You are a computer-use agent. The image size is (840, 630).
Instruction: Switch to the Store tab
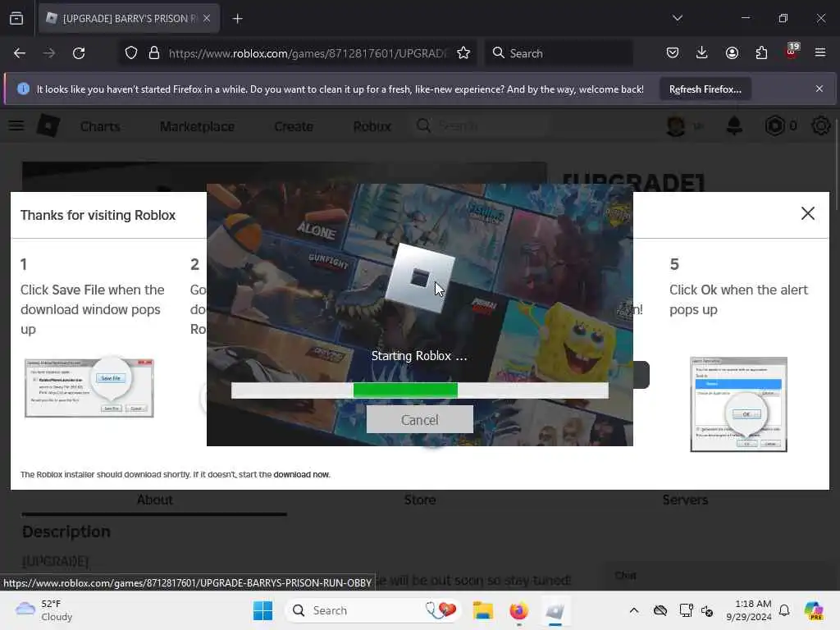[x=419, y=500]
